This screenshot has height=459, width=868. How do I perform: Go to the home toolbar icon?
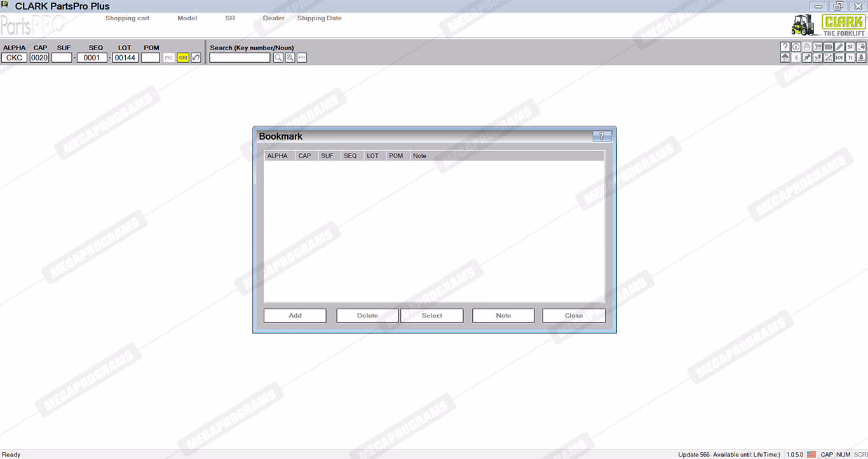click(785, 58)
